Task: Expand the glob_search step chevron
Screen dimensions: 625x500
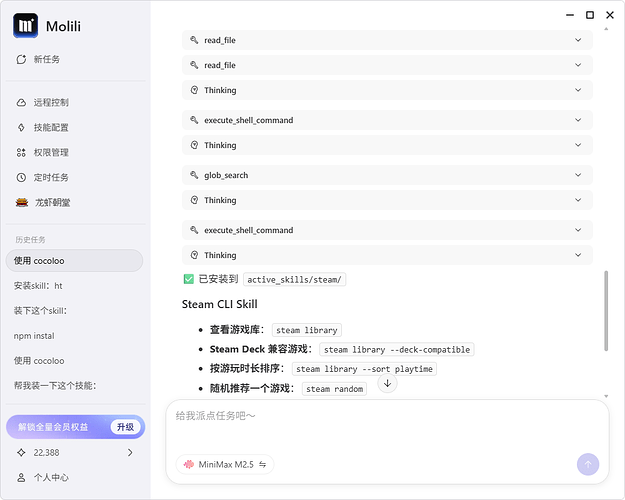Action: [x=578, y=175]
